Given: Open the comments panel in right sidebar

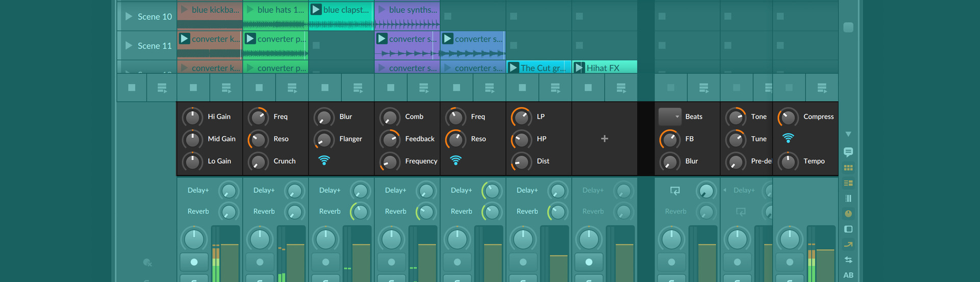Looking at the screenshot, I should 848,152.
